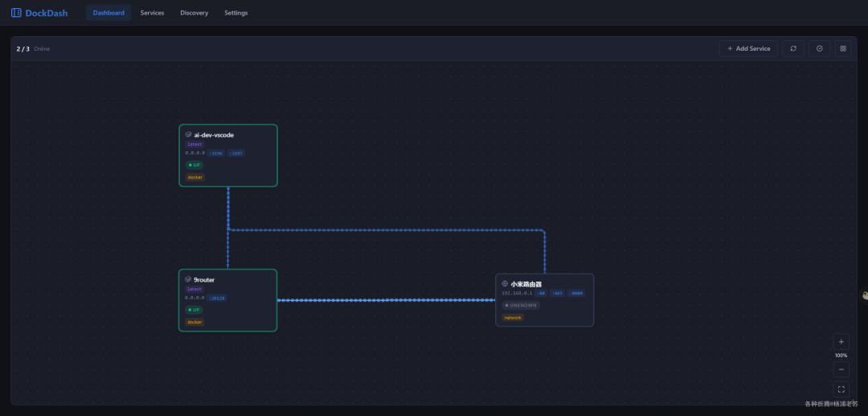Click the UP status badge on ai-dev-vscode
The image size is (868, 416).
(194, 165)
